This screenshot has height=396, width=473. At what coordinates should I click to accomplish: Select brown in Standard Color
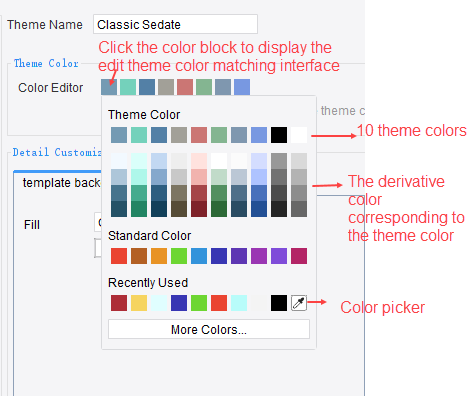tap(139, 256)
